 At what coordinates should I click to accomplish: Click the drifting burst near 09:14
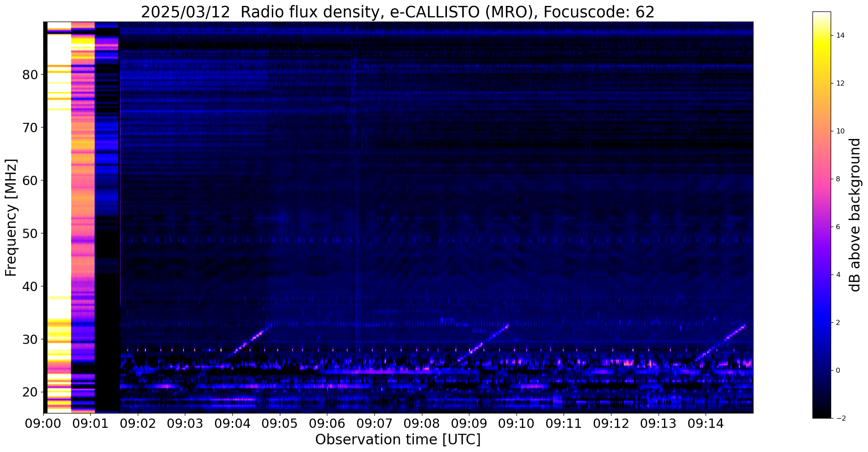tap(720, 342)
